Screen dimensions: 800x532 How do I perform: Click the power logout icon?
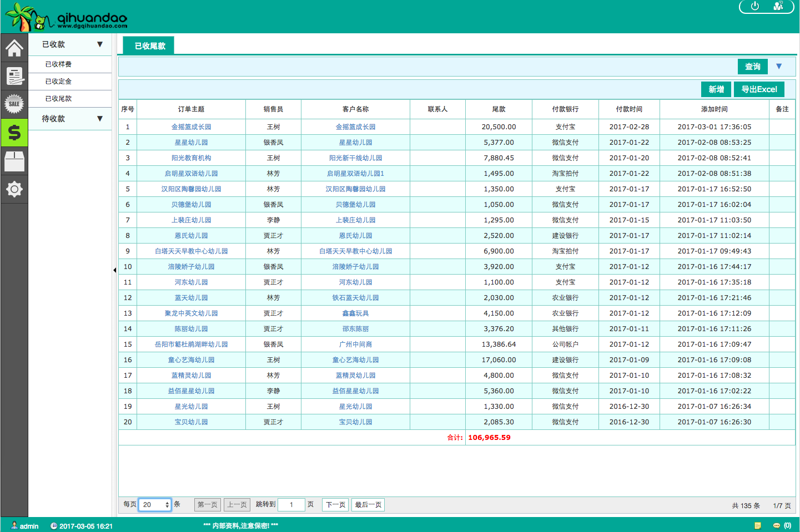754,6
